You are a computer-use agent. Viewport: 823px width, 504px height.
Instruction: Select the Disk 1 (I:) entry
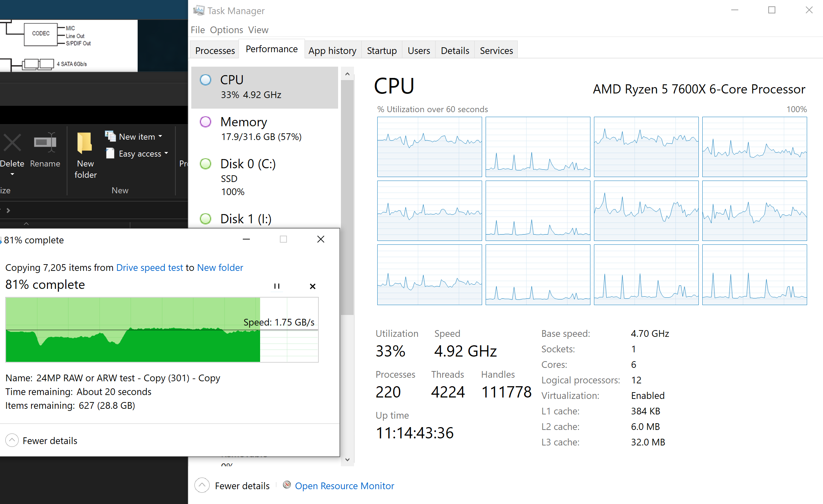264,219
